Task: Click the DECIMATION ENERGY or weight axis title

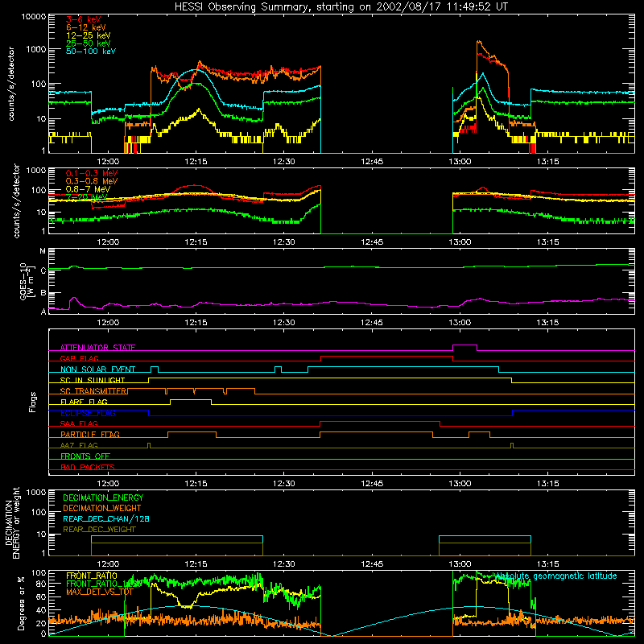Action: [12, 523]
